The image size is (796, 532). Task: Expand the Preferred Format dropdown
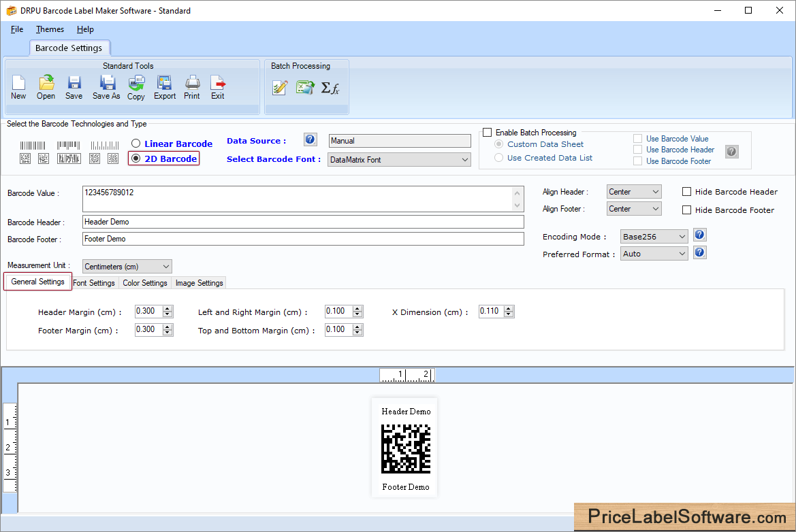654,254
